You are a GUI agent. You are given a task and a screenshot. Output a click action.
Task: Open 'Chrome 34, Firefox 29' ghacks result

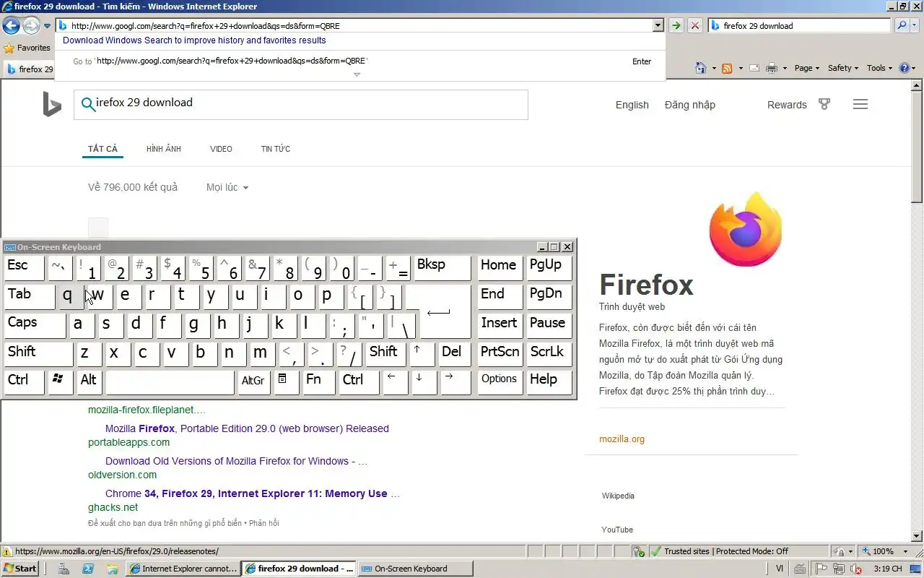(253, 493)
